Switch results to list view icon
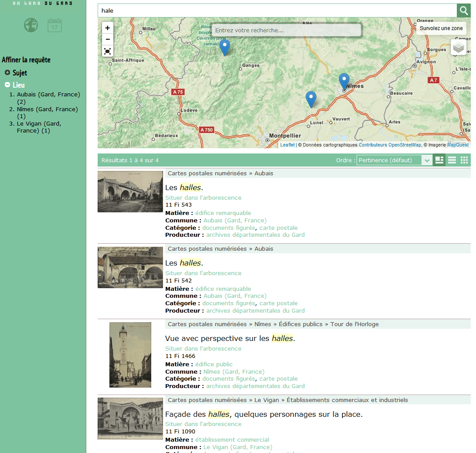 point(452,160)
